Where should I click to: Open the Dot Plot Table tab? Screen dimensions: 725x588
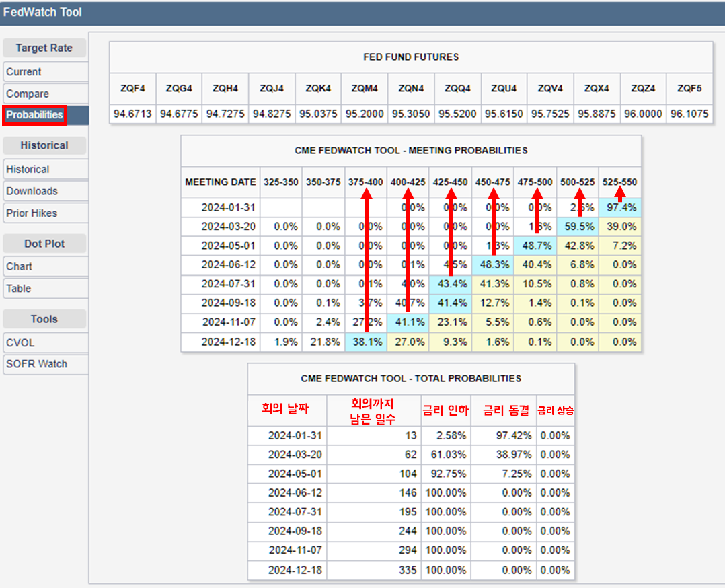click(18, 289)
